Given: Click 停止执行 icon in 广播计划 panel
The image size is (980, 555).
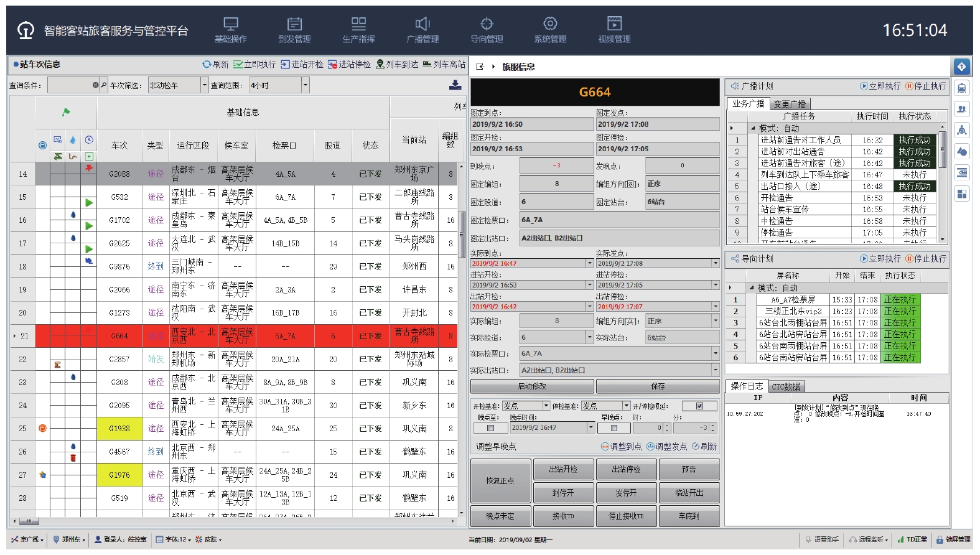Looking at the screenshot, I should pyautogui.click(x=909, y=86).
